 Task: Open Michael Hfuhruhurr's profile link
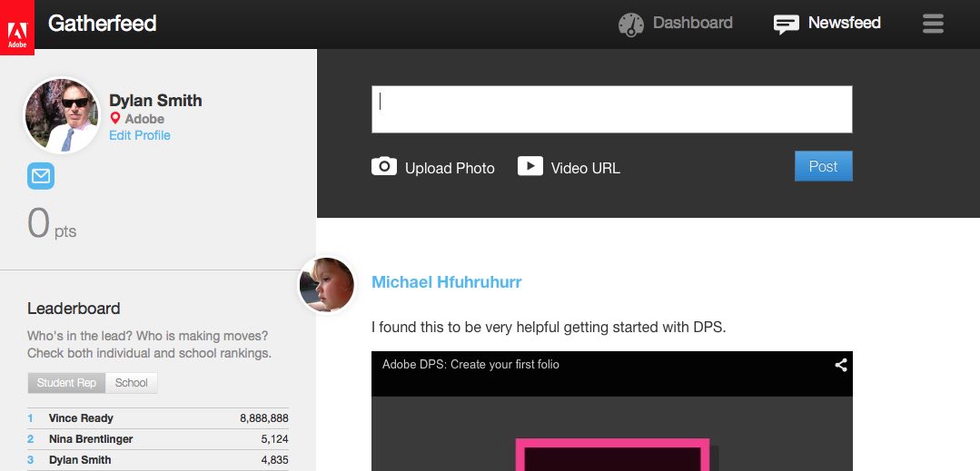click(446, 282)
